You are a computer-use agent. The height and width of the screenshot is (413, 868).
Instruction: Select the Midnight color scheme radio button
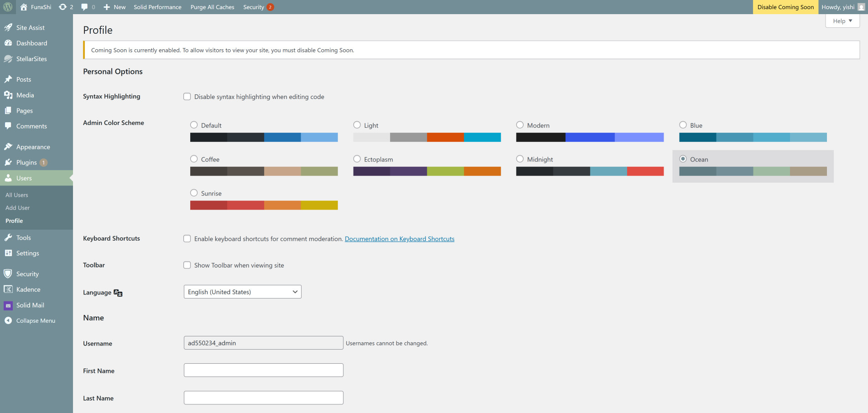(520, 159)
